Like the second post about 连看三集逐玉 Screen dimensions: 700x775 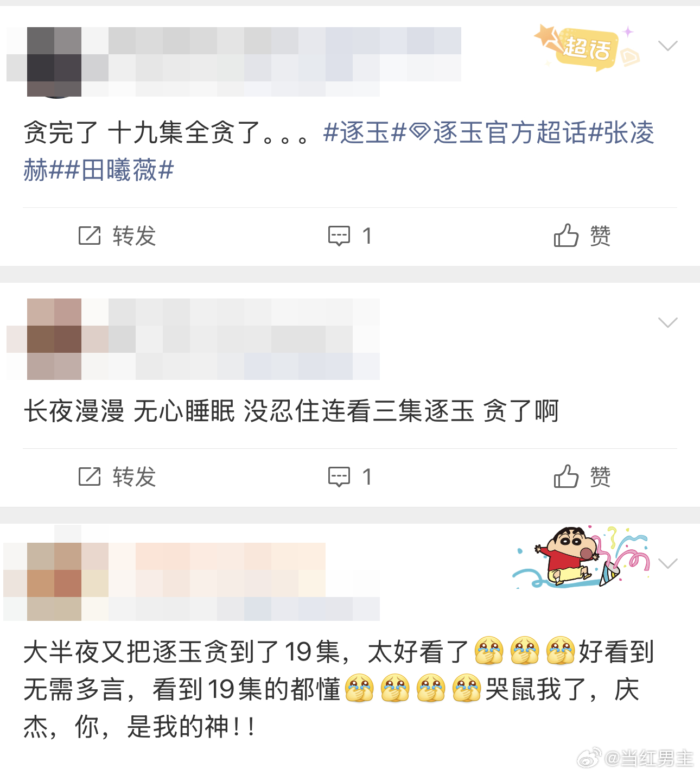(582, 477)
